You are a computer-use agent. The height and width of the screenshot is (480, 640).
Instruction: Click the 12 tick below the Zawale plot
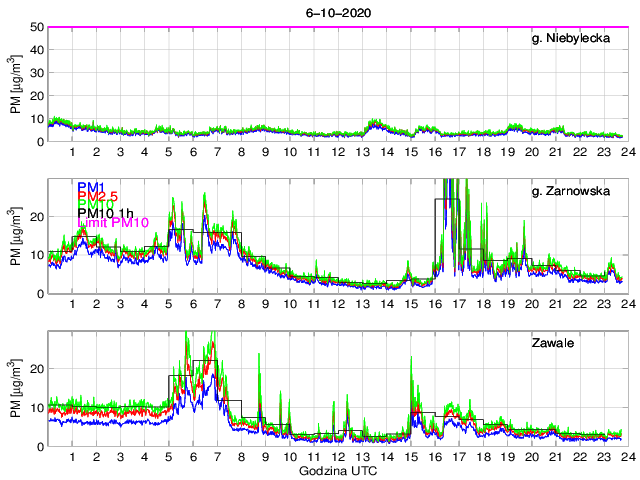tap(339, 457)
